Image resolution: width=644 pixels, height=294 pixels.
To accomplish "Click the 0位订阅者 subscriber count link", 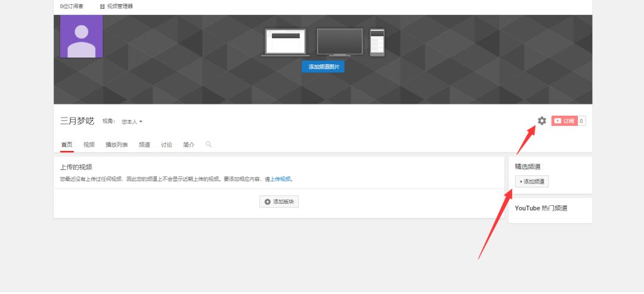I will point(72,7).
